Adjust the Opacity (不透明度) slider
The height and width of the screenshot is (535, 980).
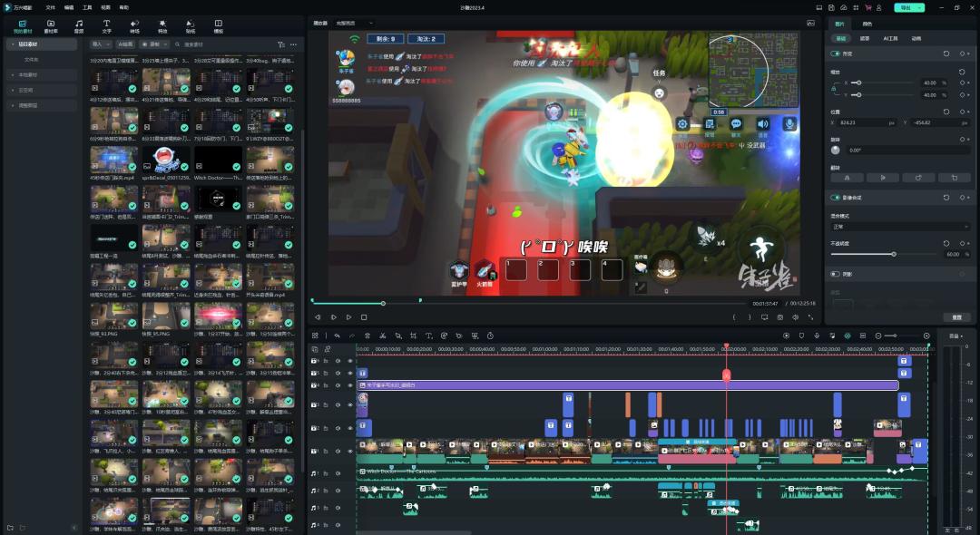[x=894, y=254]
